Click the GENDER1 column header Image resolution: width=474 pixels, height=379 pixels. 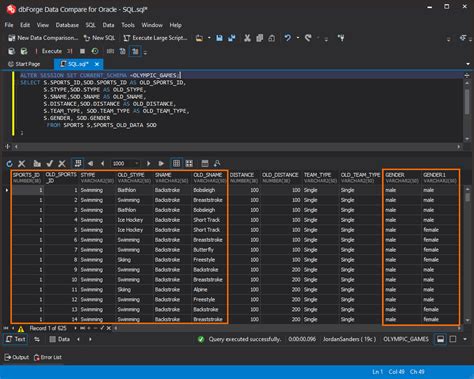coord(440,178)
